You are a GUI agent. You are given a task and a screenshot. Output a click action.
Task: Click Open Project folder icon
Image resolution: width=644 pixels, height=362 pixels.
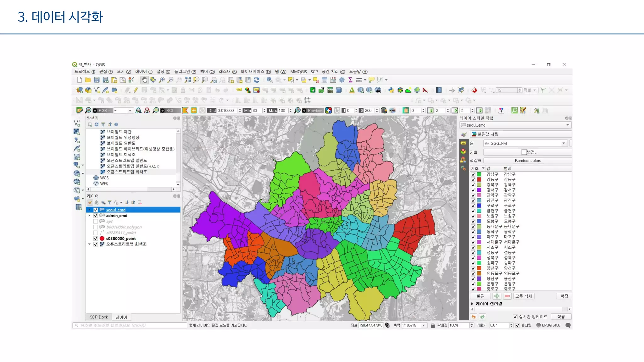point(88,80)
